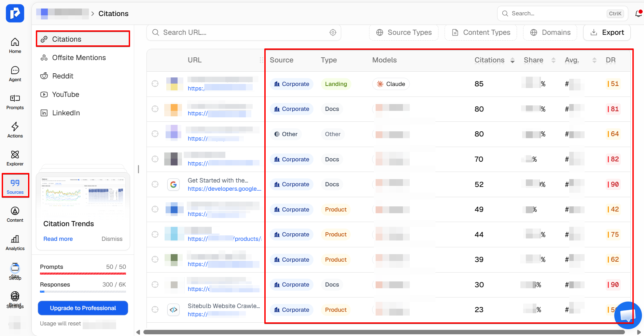644x336 pixels.
Task: Go to the Prompts section
Action: click(x=15, y=102)
